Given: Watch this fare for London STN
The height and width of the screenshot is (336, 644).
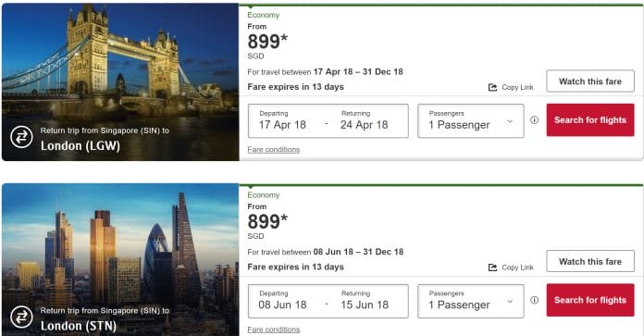Looking at the screenshot, I should tap(590, 261).
